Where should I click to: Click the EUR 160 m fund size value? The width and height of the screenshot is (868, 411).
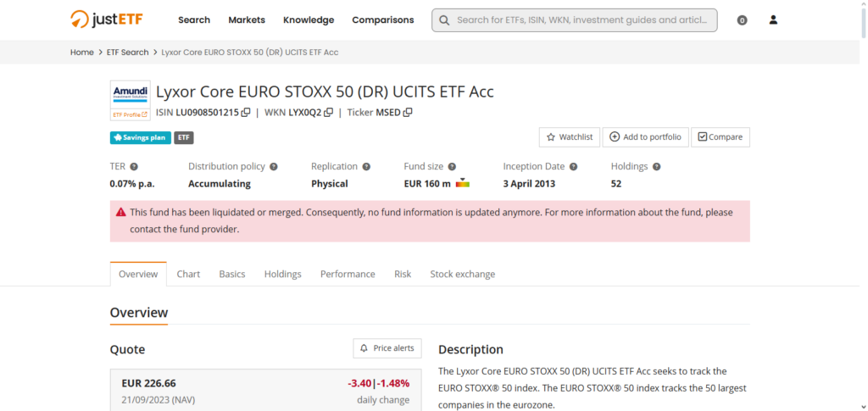(427, 184)
